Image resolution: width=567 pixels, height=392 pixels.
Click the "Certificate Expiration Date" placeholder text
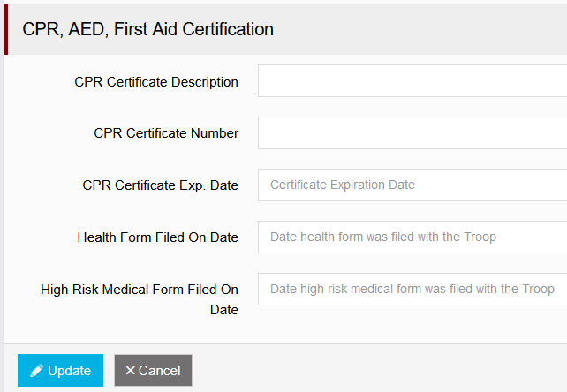[343, 185]
